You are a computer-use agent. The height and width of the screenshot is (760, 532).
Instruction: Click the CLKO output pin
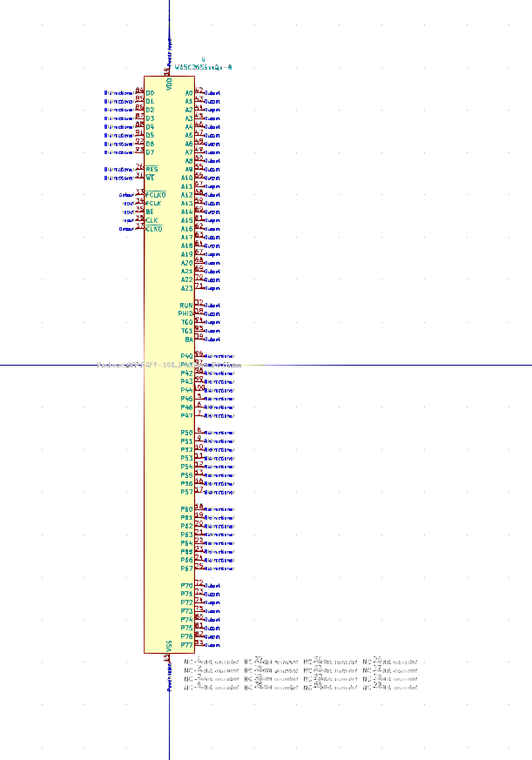[x=139, y=228]
